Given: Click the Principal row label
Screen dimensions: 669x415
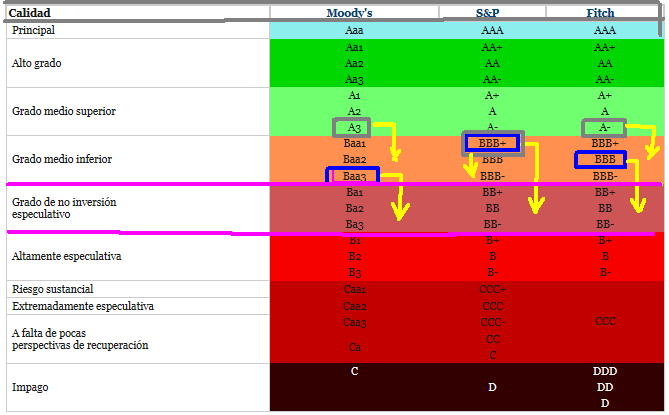Looking at the screenshot, I should pyautogui.click(x=34, y=31).
